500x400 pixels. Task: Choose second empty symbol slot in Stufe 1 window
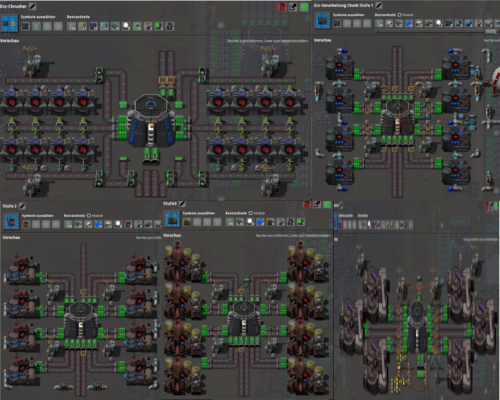[x=347, y=23]
